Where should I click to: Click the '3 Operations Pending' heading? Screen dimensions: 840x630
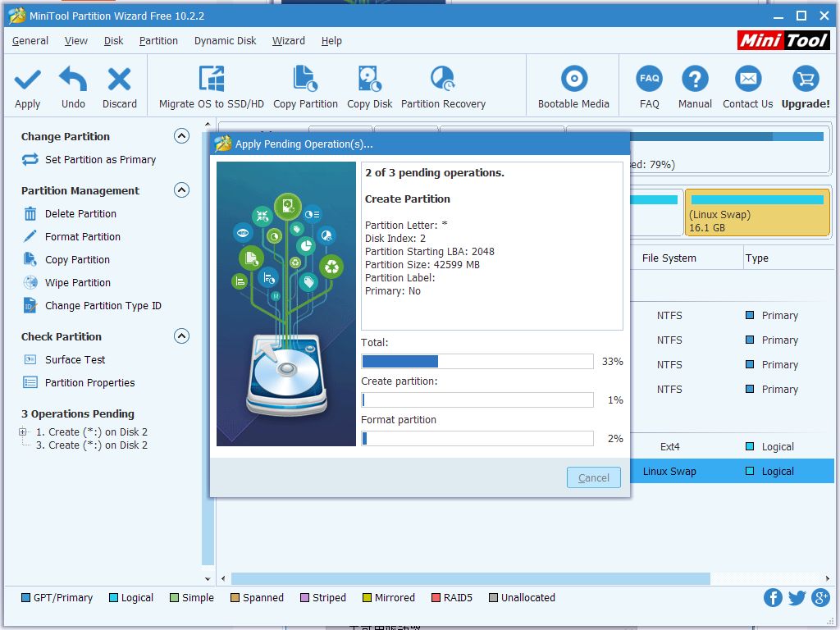coord(78,414)
